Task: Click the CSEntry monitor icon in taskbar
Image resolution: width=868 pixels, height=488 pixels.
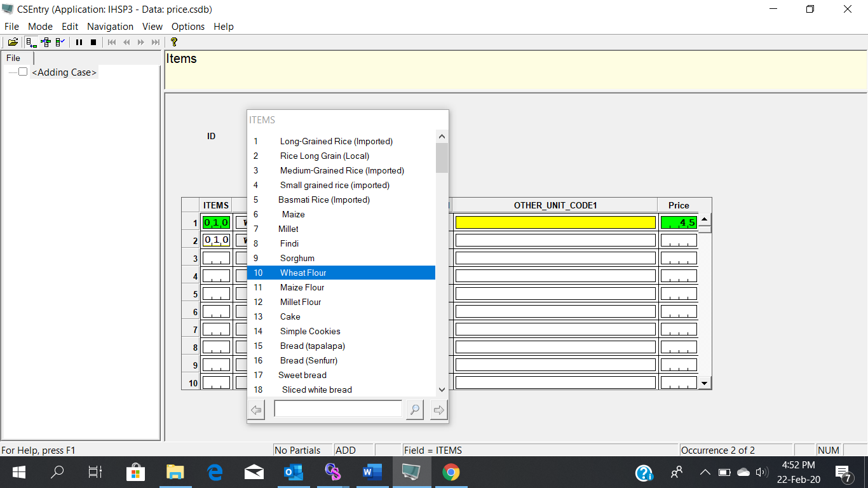Action: (x=411, y=472)
